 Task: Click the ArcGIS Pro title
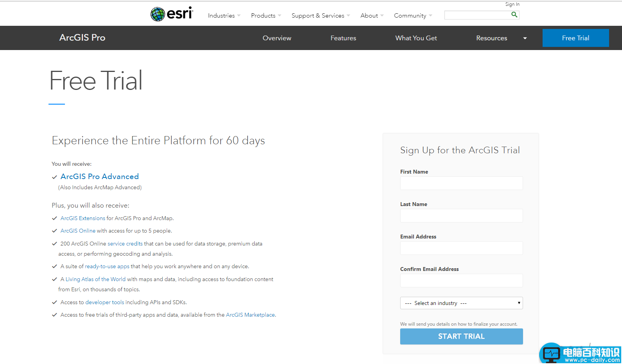[x=82, y=38]
